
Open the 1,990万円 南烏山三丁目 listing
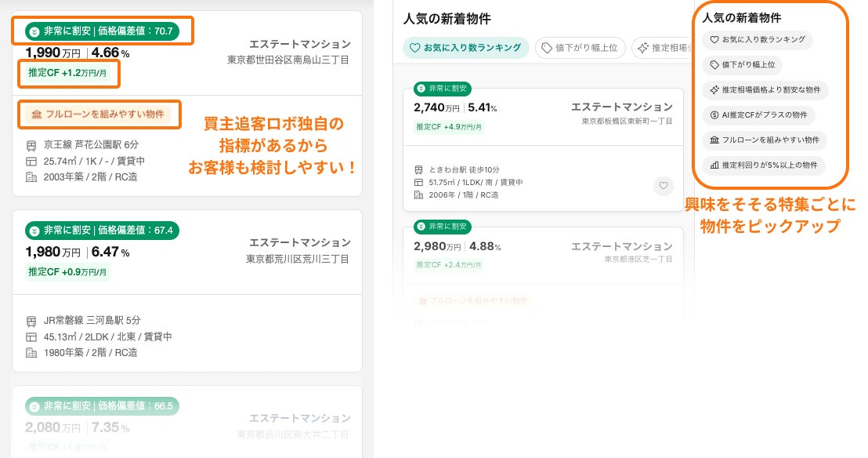[x=186, y=53]
